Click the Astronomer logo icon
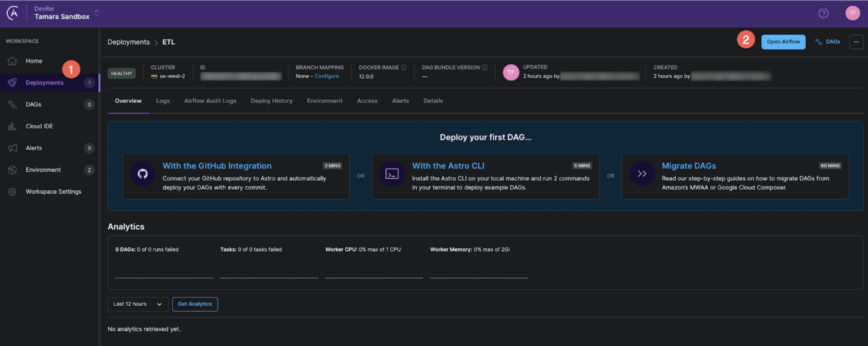Viewport: 868px width, 346px height. (13, 13)
